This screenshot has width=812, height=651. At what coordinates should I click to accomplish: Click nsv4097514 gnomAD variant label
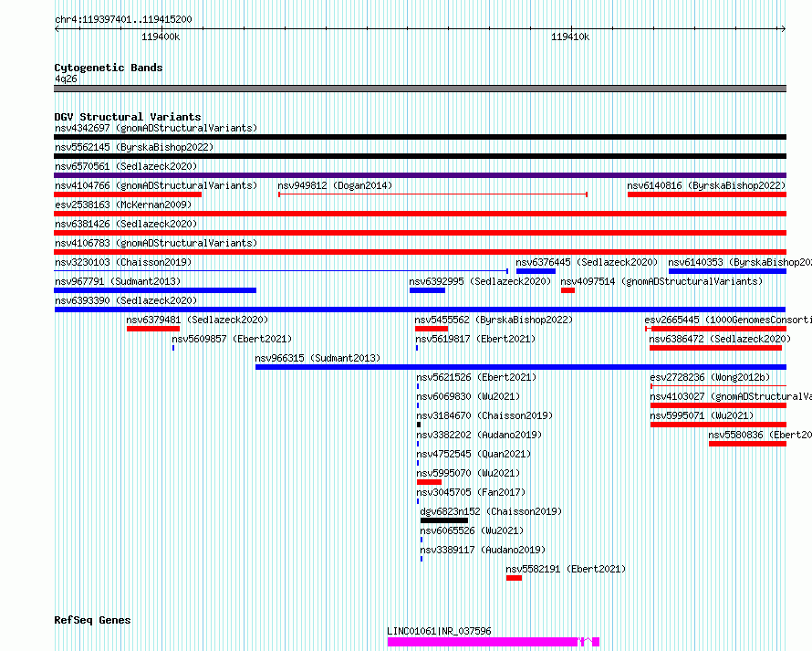661,281
